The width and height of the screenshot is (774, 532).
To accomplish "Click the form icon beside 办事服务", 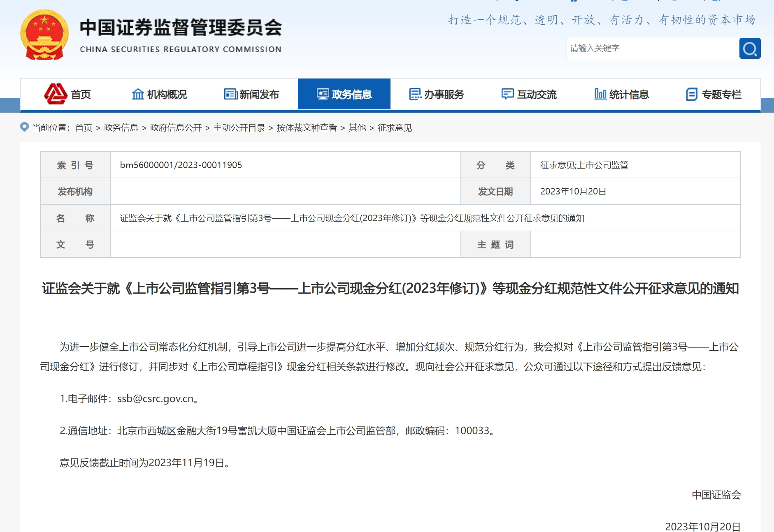I will click(x=415, y=94).
